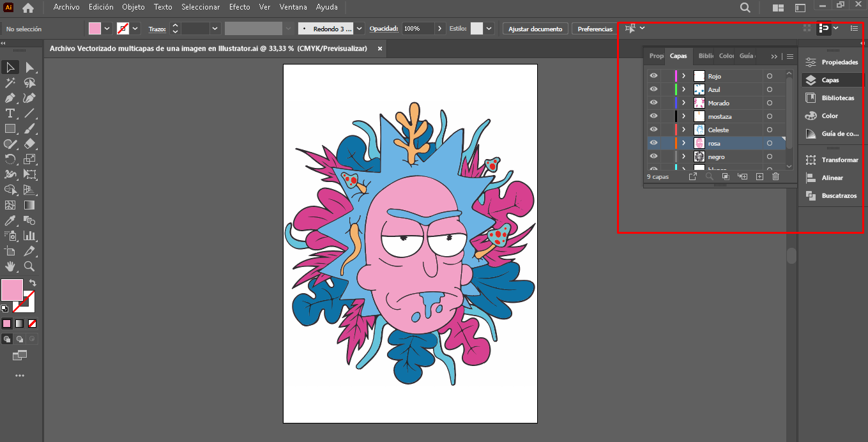868x442 pixels.
Task: Select the Selection (black arrow) tool
Action: click(10, 67)
